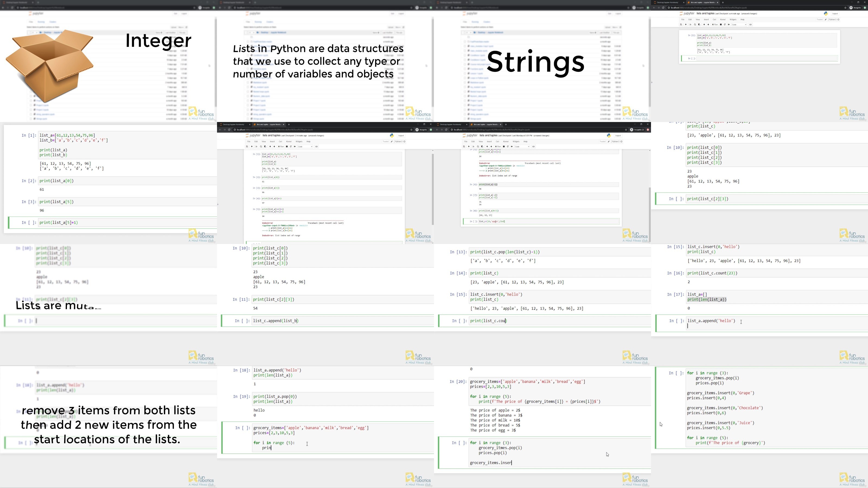
Task: Click paste-cell icon in the 'Last Monday' notebook
Action: point(482,146)
